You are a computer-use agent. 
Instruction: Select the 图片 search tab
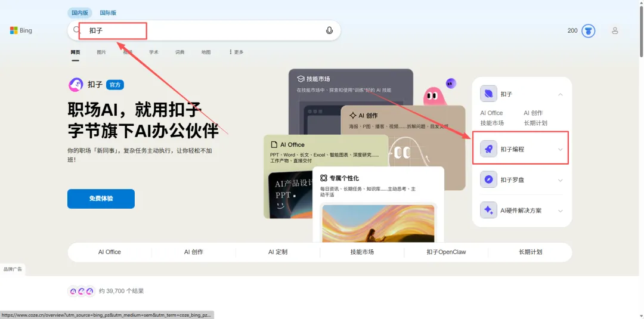tap(101, 52)
